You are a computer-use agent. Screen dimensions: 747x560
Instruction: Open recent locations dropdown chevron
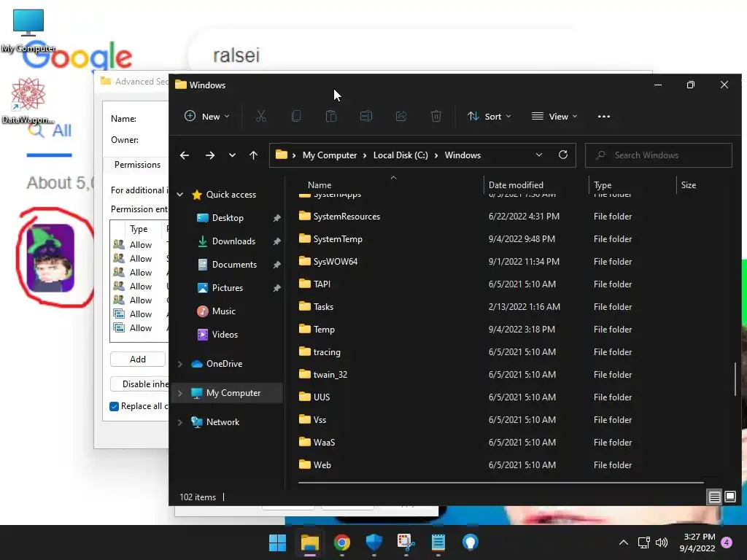coord(232,155)
